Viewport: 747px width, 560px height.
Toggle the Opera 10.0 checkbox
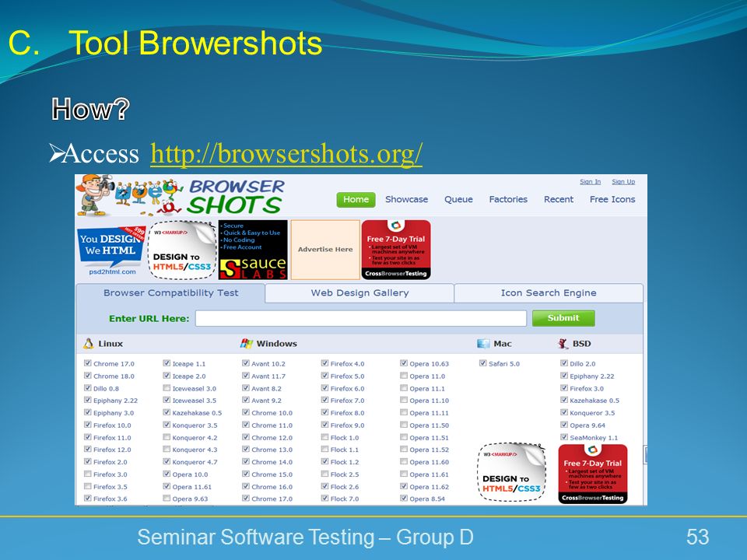pyautogui.click(x=167, y=474)
